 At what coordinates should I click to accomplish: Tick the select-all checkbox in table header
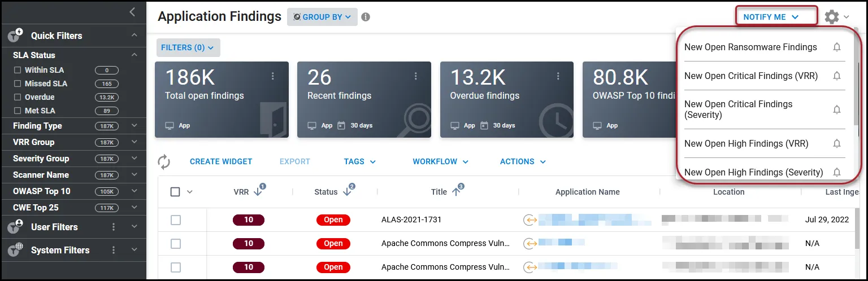(x=175, y=192)
